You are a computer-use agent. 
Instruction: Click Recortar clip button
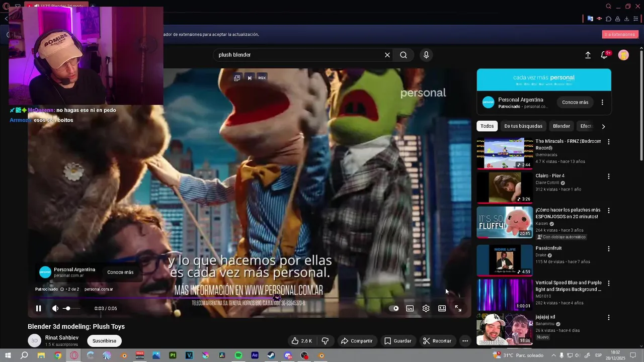click(x=437, y=341)
